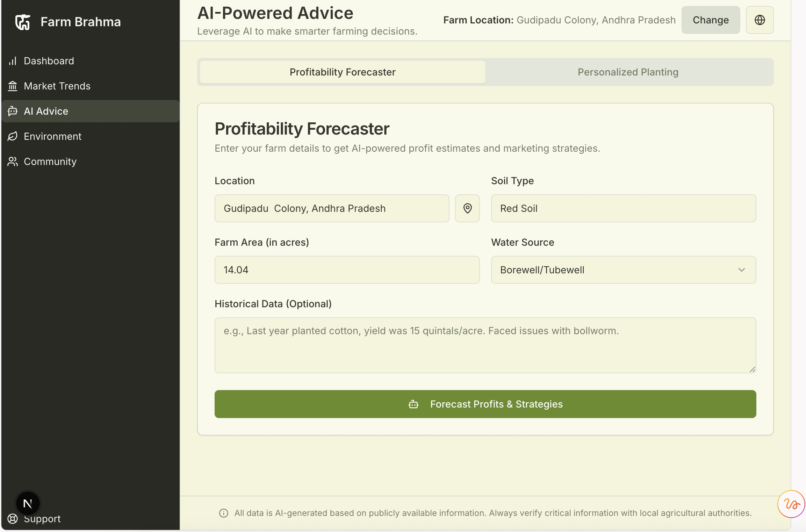806x532 pixels.
Task: Click the globe language icon
Action: click(x=760, y=20)
